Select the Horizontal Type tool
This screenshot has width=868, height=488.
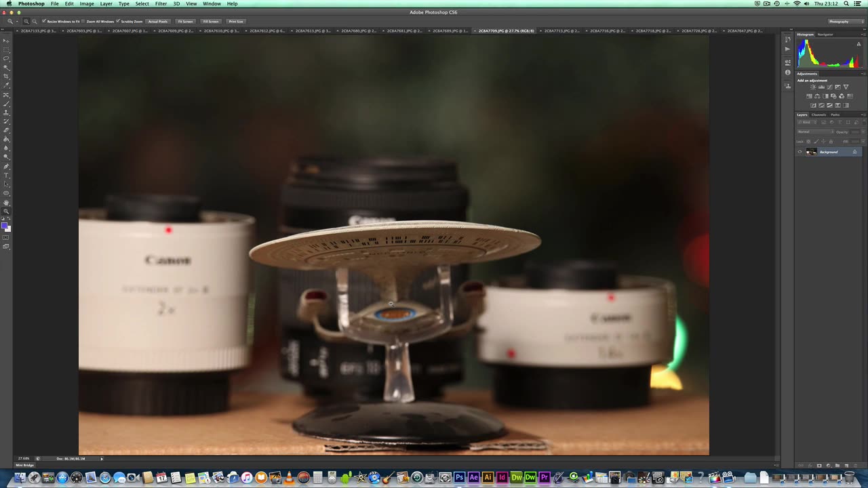click(7, 175)
